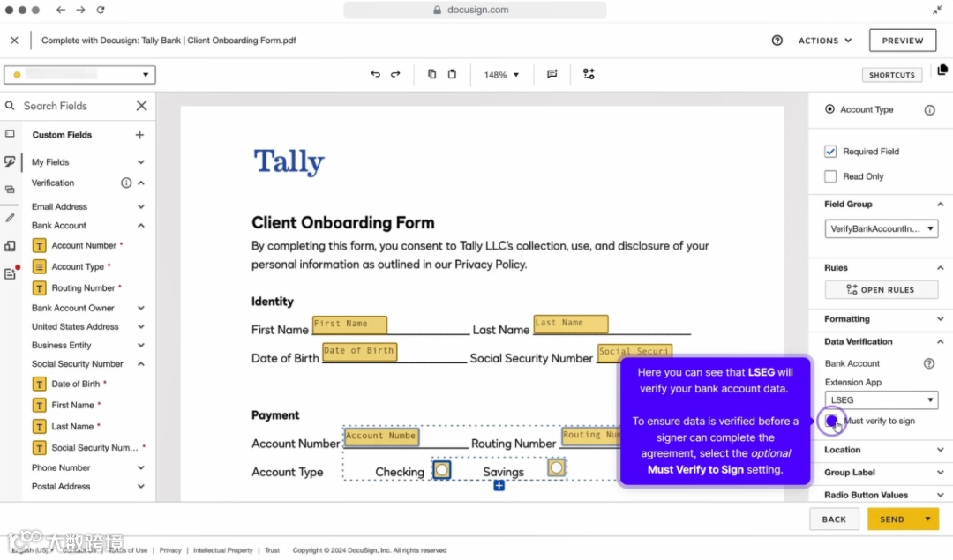Select the standard fields sidebar icon
This screenshot has height=560, width=953.
[x=10, y=134]
